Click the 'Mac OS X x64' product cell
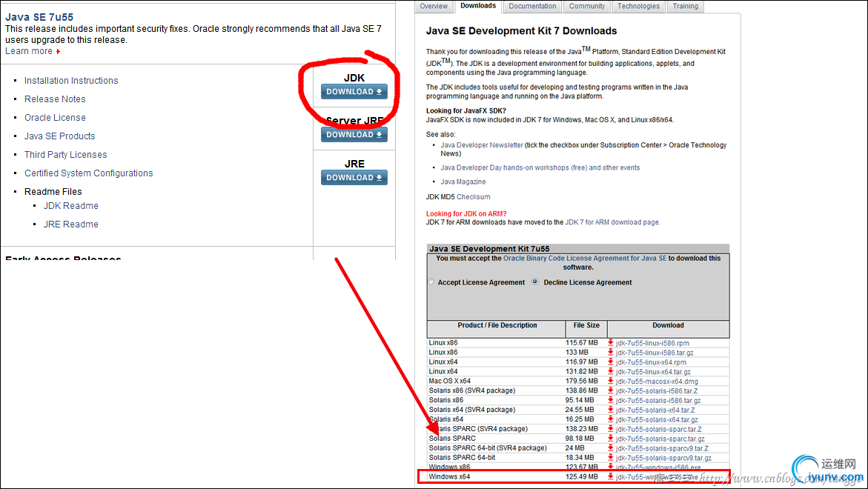 (449, 381)
